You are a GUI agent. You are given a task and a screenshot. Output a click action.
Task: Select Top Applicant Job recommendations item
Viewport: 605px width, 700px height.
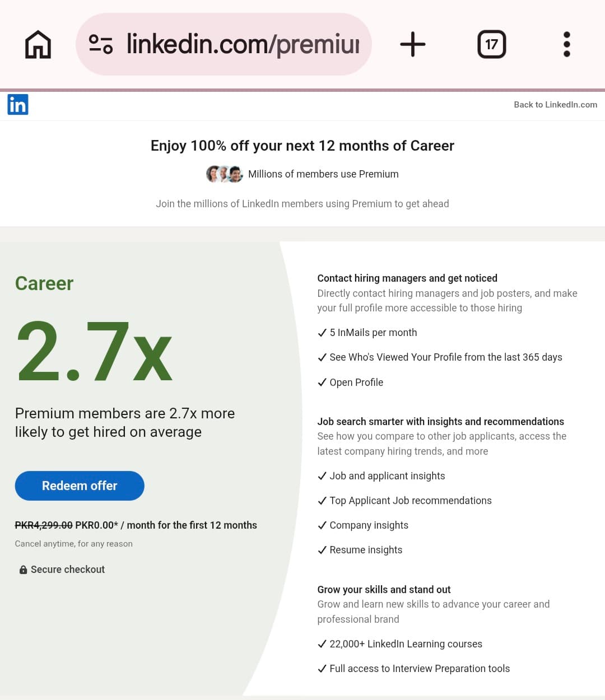[x=411, y=501]
